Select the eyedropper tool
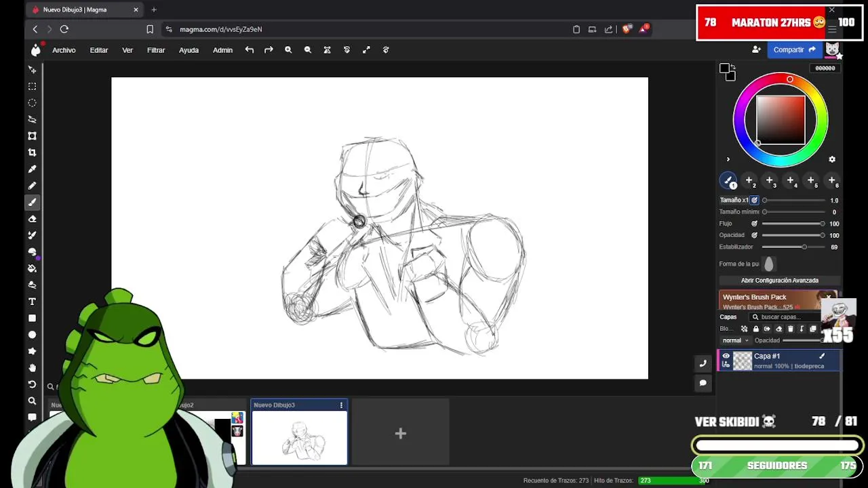 32,169
